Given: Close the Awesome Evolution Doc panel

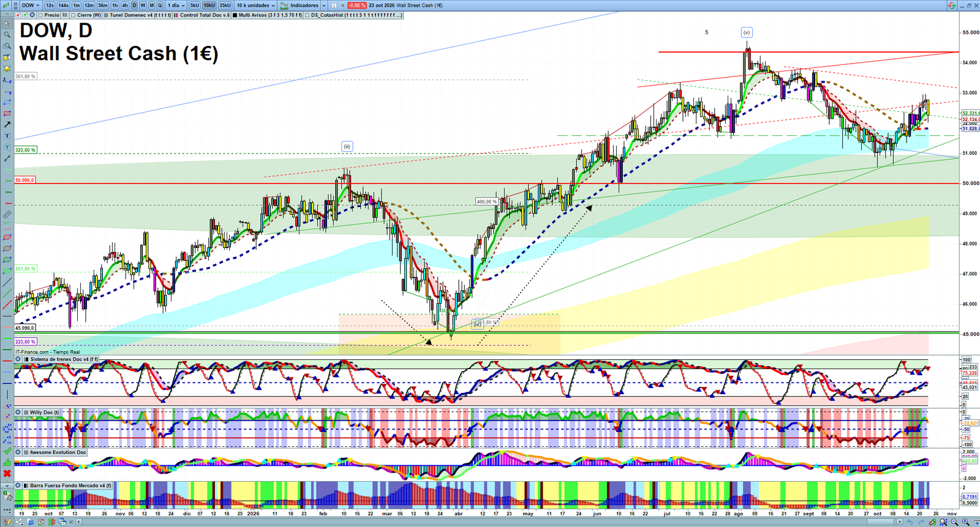Looking at the screenshot, I should [18, 452].
